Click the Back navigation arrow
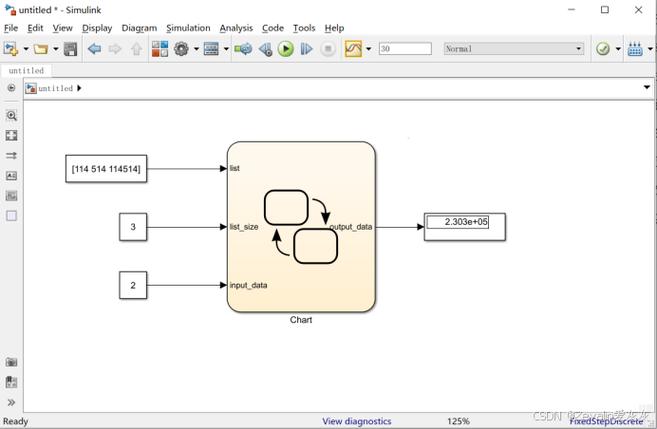 94,49
